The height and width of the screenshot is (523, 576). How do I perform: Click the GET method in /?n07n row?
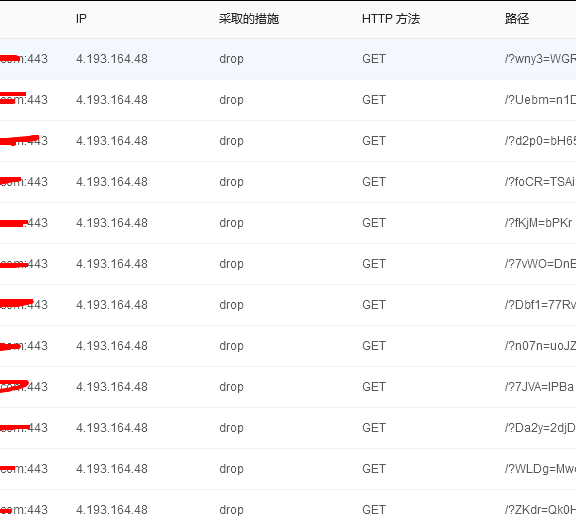(374, 346)
